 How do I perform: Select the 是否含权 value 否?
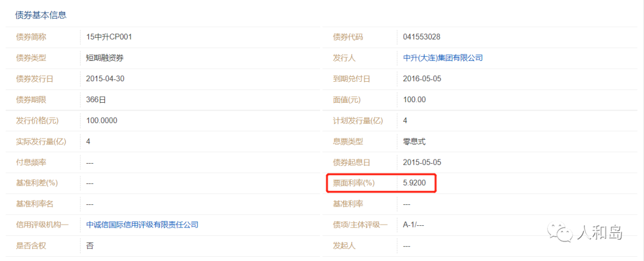click(90, 245)
